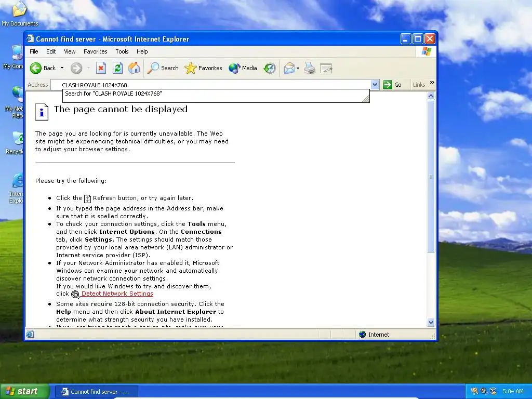Click the Windows flag throbber logo
This screenshot has width=532, height=399.
(x=426, y=51)
